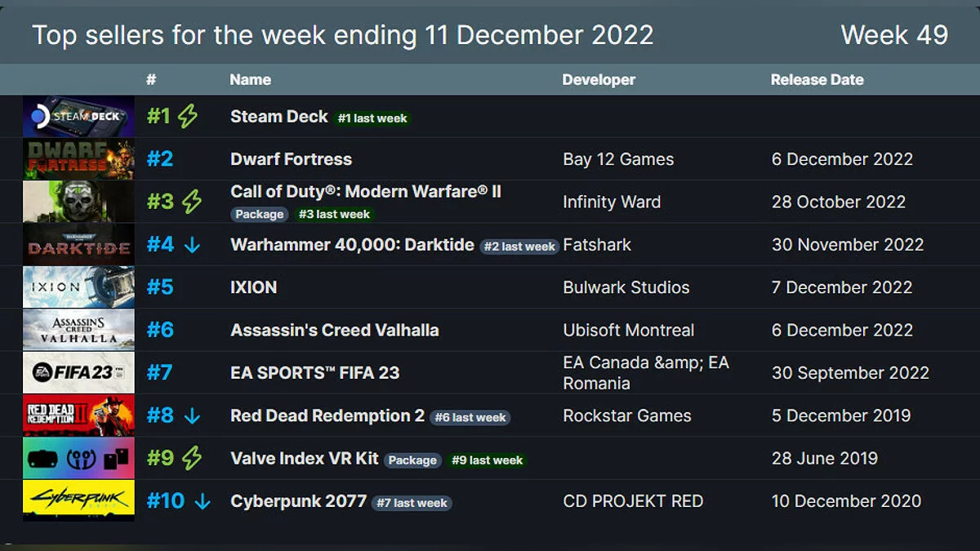
Task: Click the lightning icon next to #3
Action: (x=191, y=202)
